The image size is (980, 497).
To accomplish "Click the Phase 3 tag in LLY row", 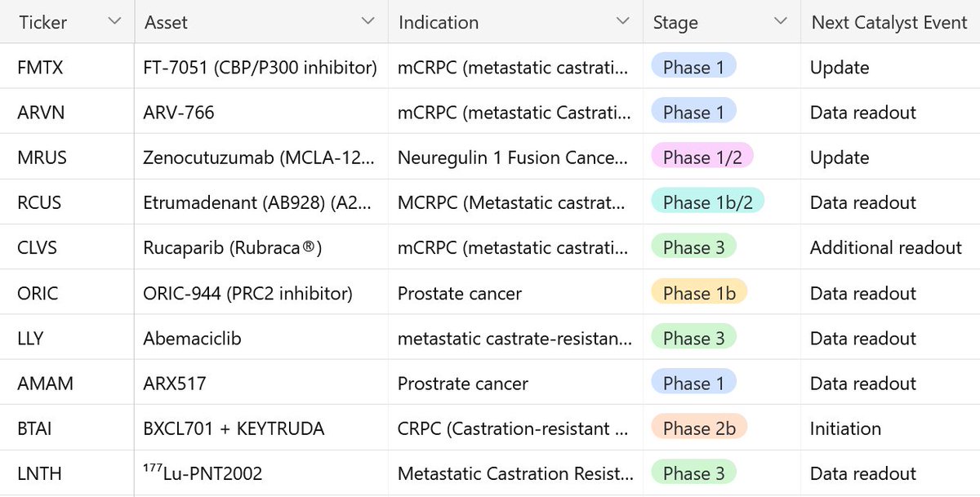I will [693, 337].
